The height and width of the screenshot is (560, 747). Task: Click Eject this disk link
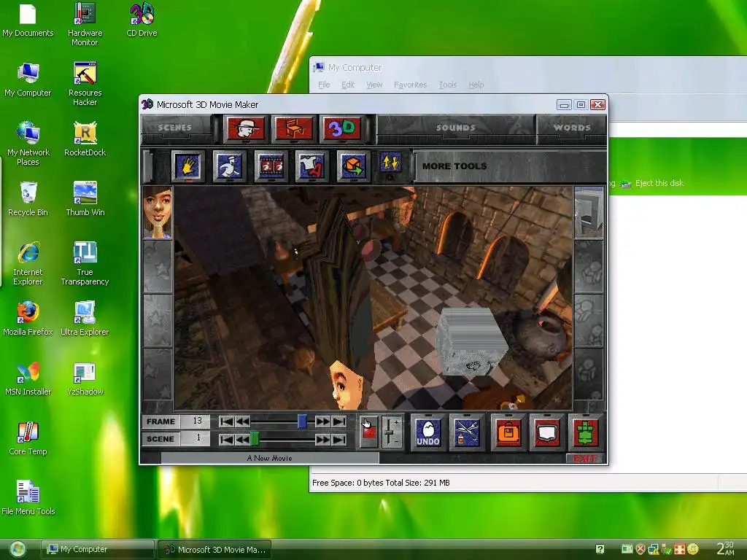tap(659, 183)
